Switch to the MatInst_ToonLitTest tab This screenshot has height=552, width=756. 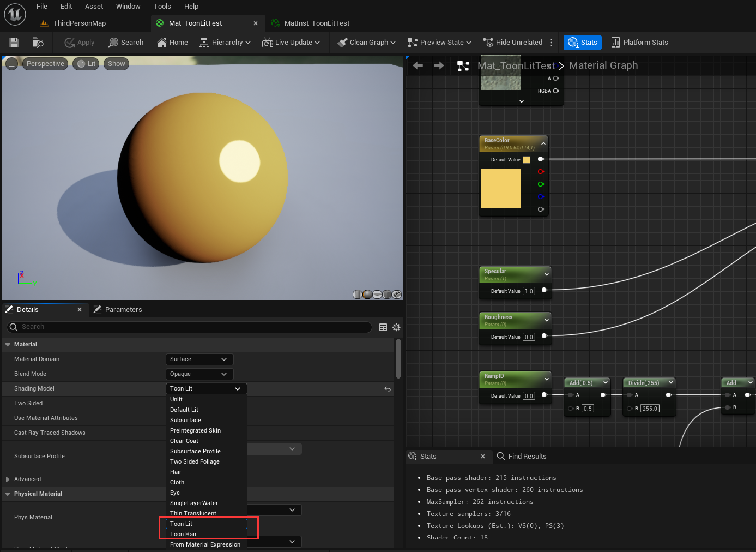(x=317, y=23)
